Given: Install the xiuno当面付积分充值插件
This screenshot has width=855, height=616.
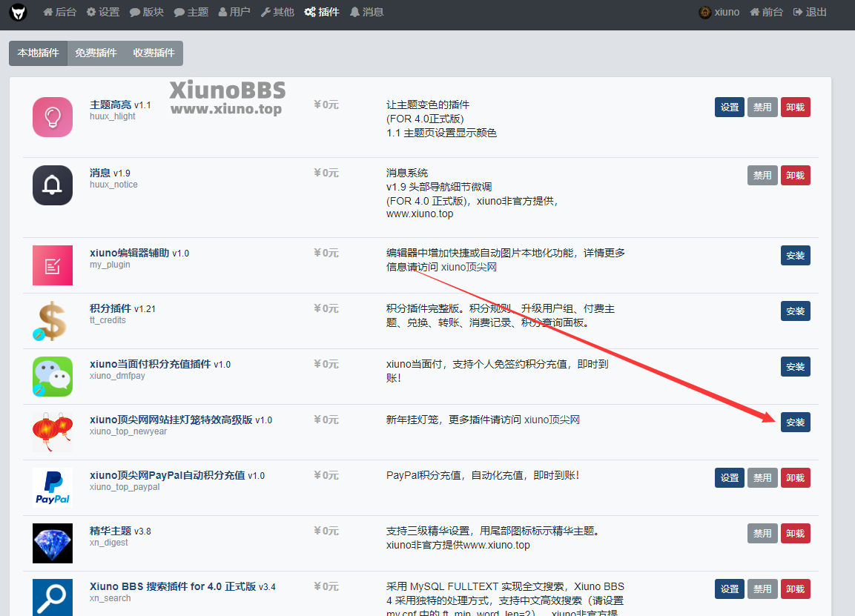Looking at the screenshot, I should click(796, 367).
